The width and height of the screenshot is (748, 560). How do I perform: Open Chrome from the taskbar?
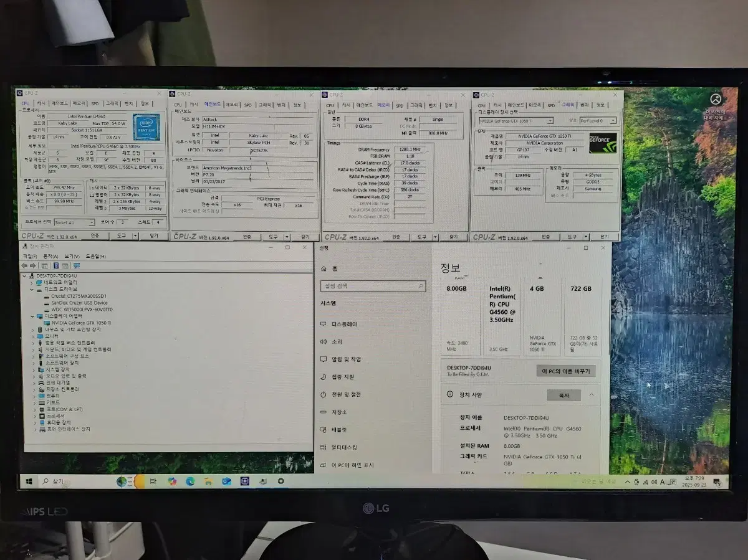pyautogui.click(x=171, y=483)
